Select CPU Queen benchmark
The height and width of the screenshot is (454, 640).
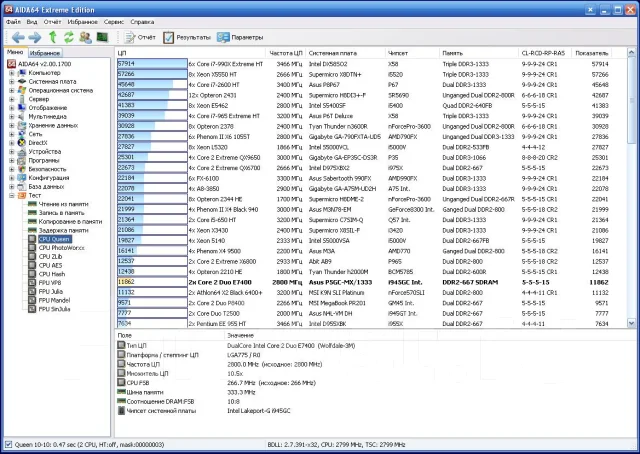coord(54,239)
